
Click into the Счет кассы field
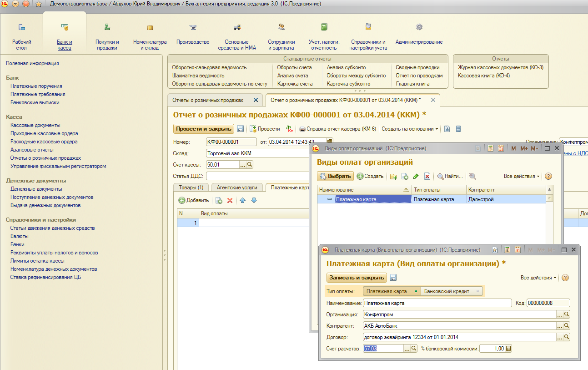pyautogui.click(x=223, y=165)
